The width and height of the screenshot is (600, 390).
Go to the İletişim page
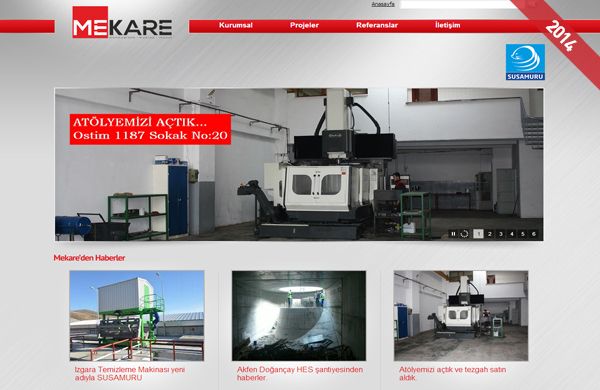448,25
